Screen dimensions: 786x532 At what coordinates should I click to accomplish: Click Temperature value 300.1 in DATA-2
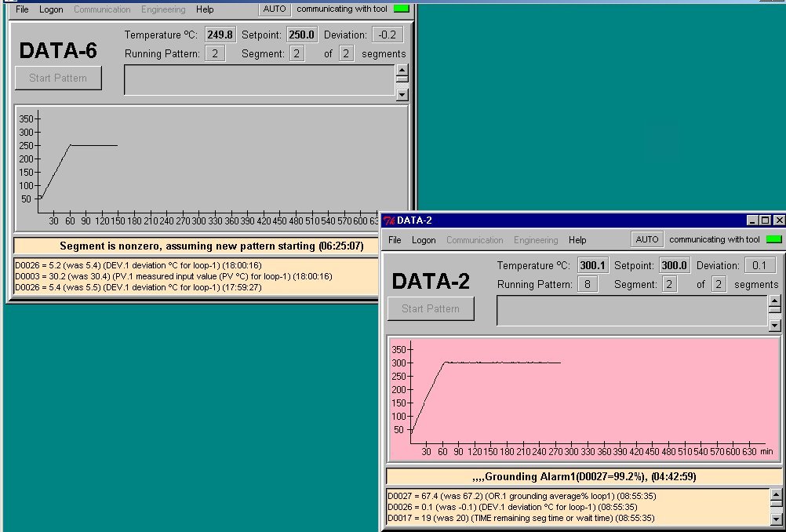coord(592,265)
